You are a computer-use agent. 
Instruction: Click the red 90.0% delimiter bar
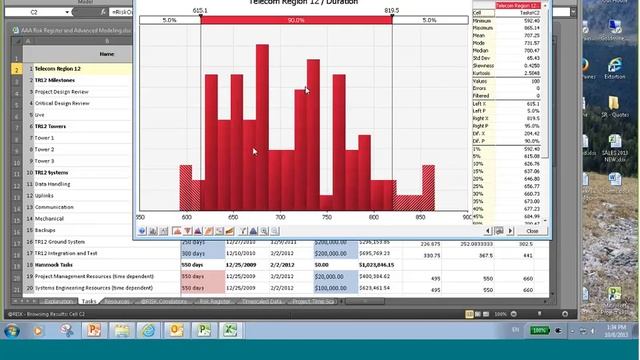(x=296, y=20)
